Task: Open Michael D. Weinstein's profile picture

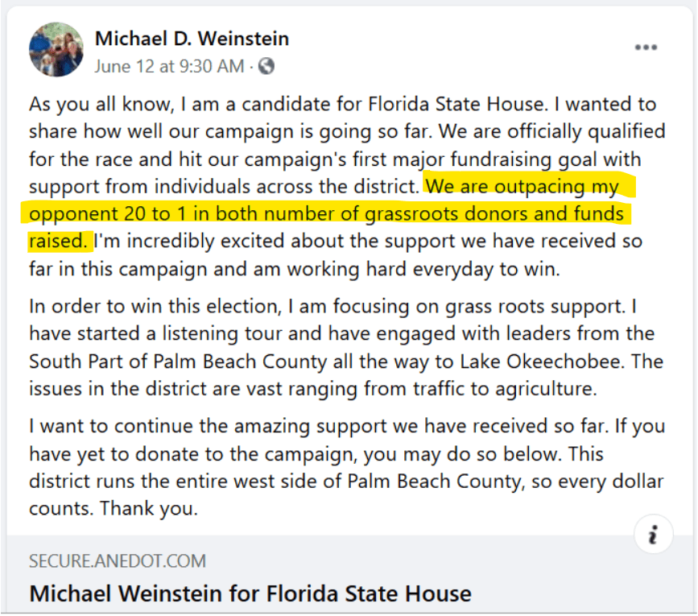Action: (x=56, y=49)
